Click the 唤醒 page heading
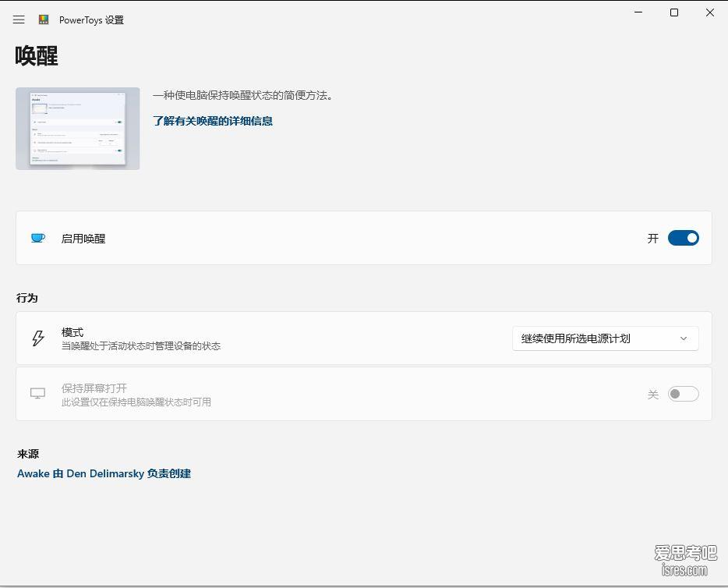Screen dimensions: 728x588 tap(36, 55)
